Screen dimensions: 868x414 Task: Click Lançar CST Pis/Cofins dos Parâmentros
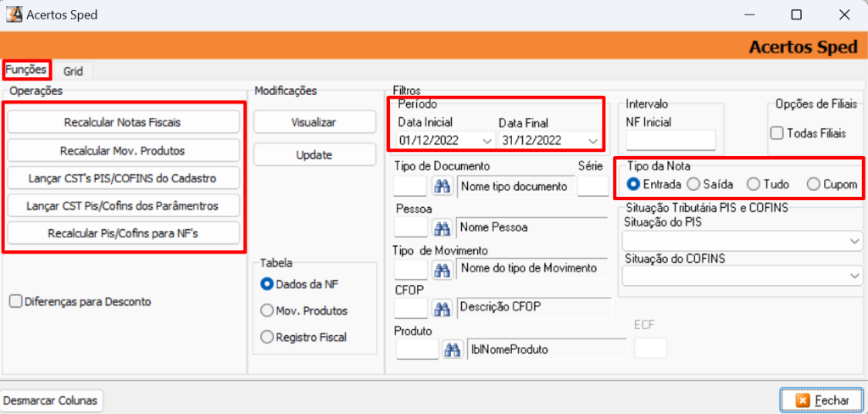pos(124,205)
